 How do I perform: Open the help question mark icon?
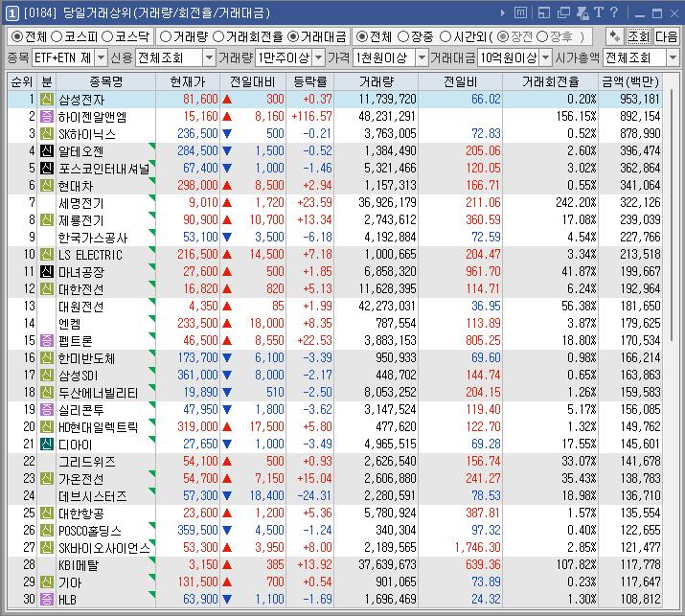[x=614, y=12]
